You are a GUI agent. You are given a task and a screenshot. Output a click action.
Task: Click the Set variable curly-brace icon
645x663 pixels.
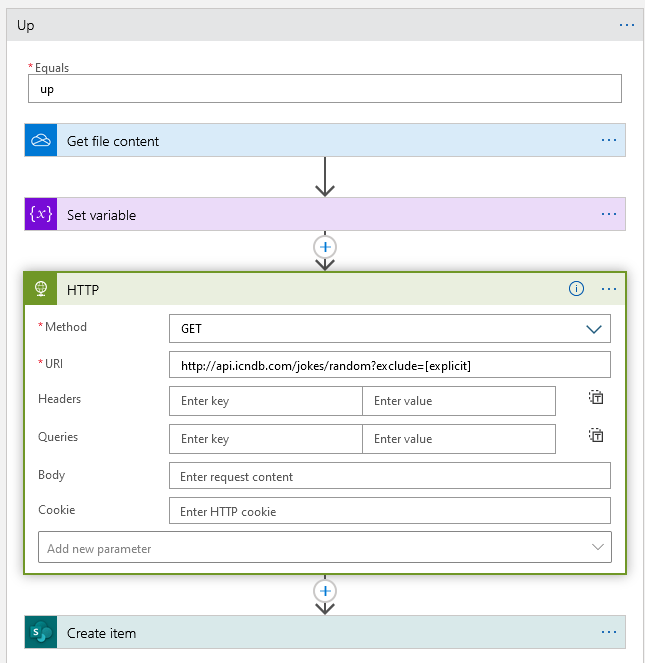[41, 215]
